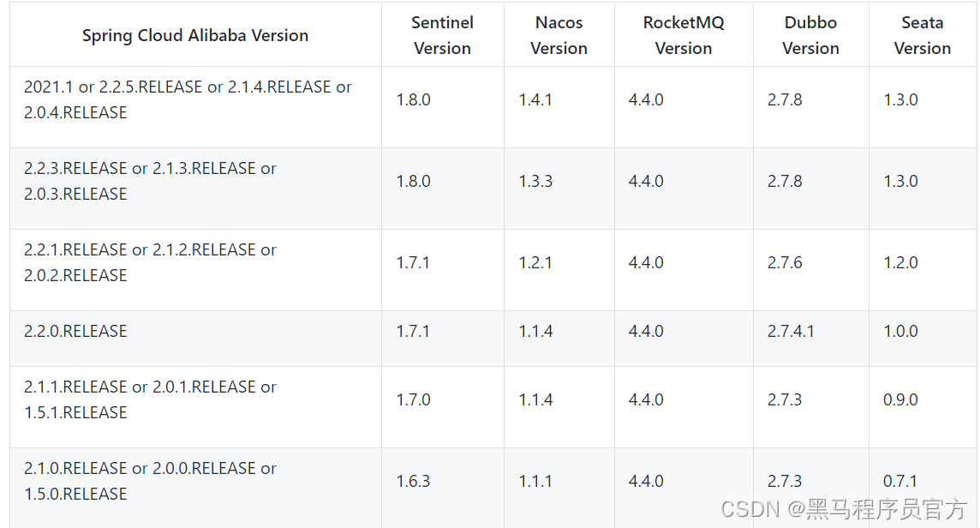Click the Nacos version 1.4.1 cell
Screen dimensions: 980x528
[x=535, y=99]
